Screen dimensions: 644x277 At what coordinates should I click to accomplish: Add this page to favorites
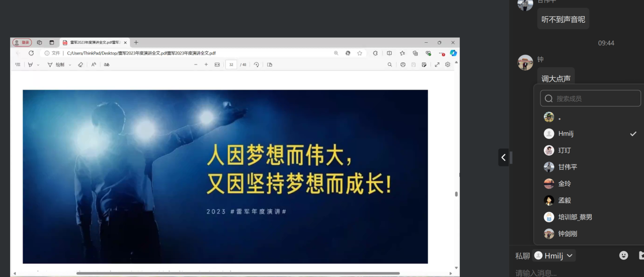(360, 53)
